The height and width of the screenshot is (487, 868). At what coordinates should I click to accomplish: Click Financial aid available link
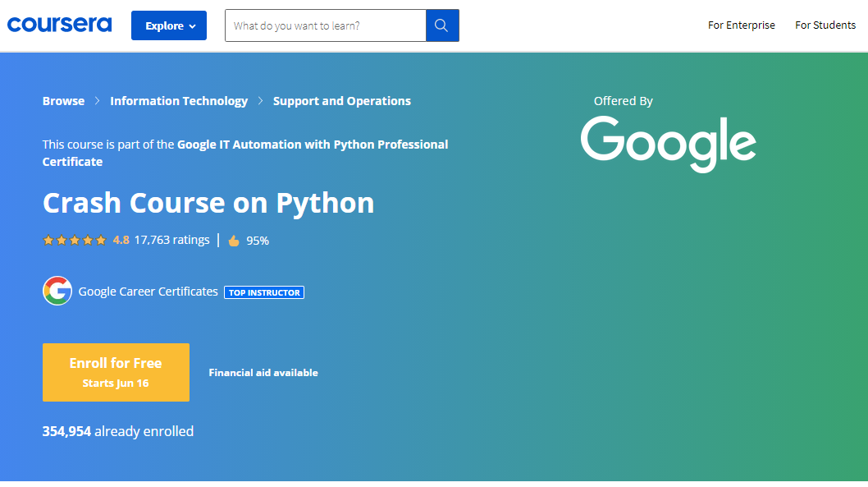(263, 373)
